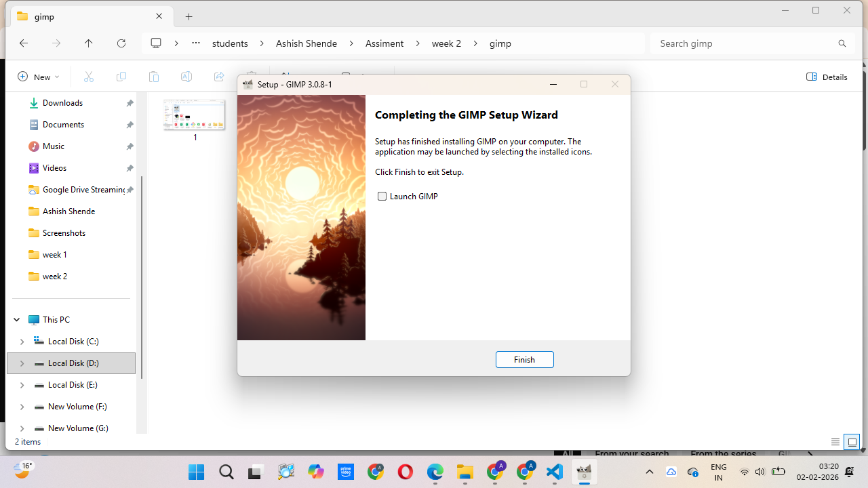Navigate to Assiment in the address bar

(384, 43)
